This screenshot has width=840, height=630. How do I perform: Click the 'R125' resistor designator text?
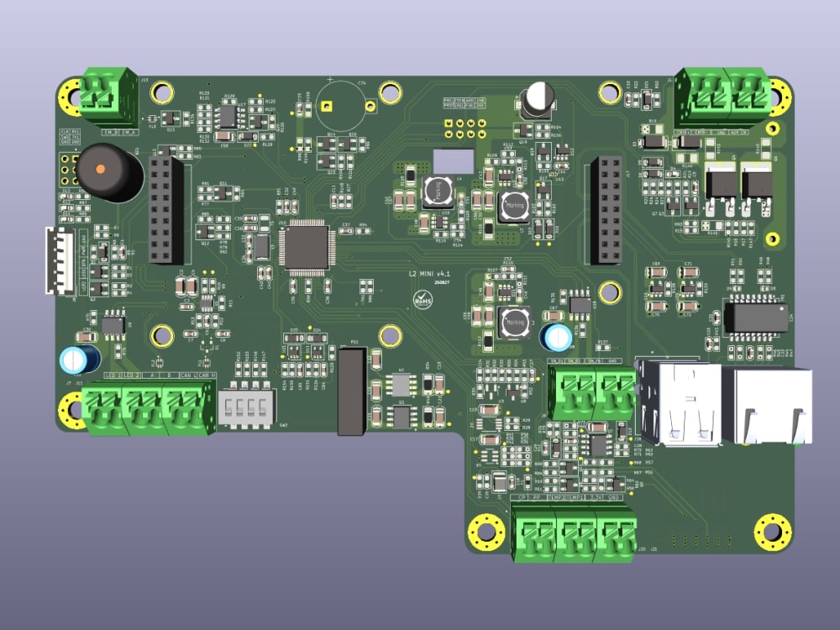coord(270,102)
